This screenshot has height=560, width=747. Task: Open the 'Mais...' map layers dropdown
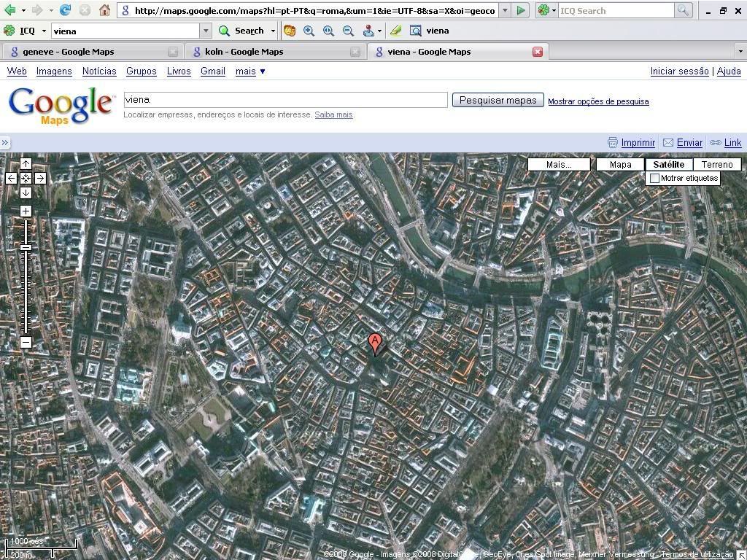[x=559, y=165]
